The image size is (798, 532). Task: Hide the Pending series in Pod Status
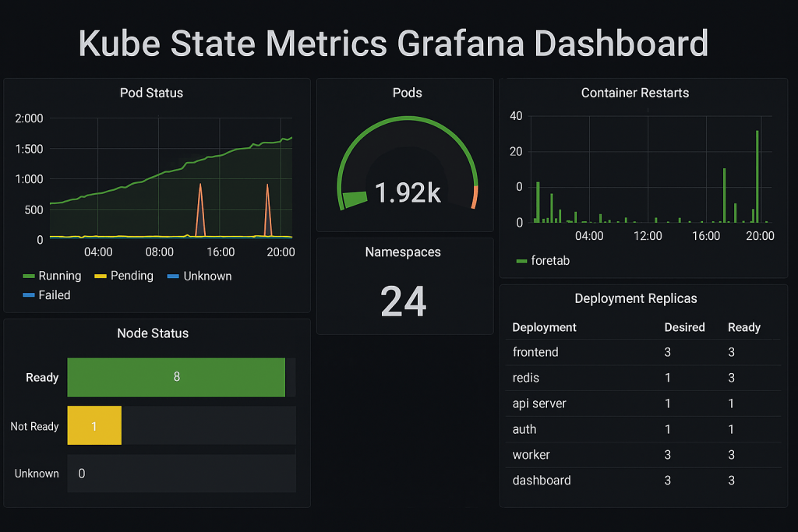click(x=132, y=276)
